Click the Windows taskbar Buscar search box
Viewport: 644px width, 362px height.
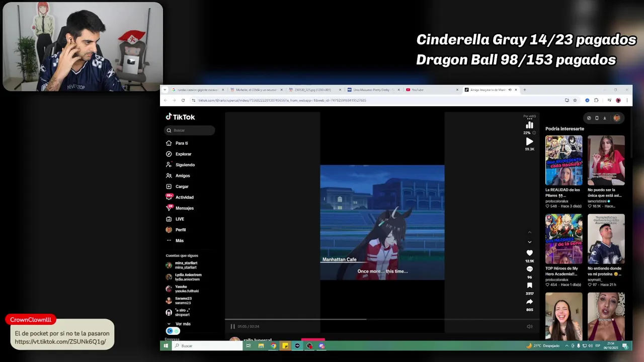206,346
